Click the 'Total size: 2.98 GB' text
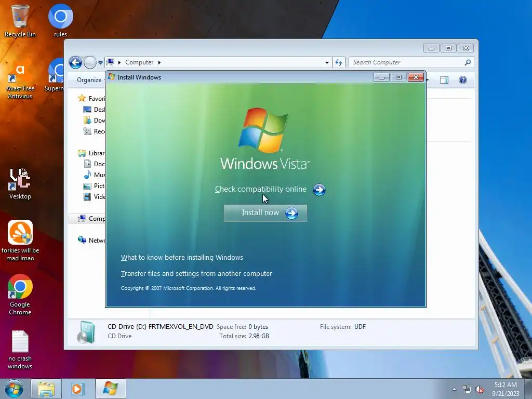Image resolution: width=532 pixels, height=399 pixels. tap(244, 336)
